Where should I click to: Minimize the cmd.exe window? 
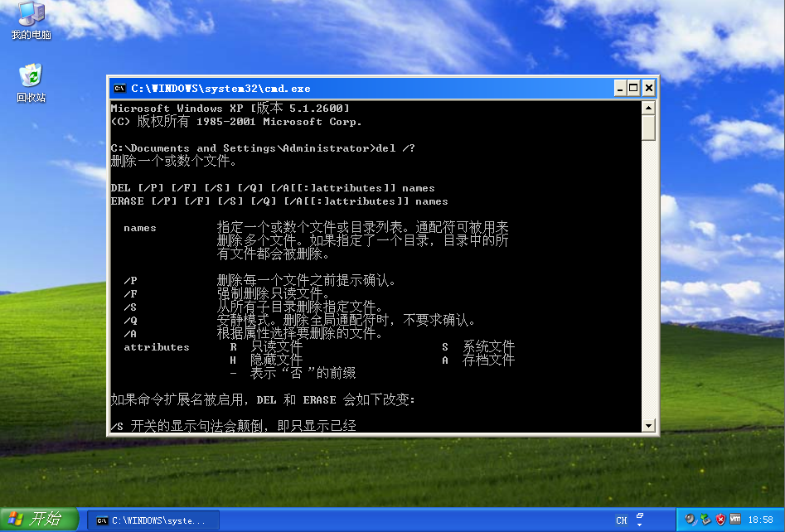(620, 88)
